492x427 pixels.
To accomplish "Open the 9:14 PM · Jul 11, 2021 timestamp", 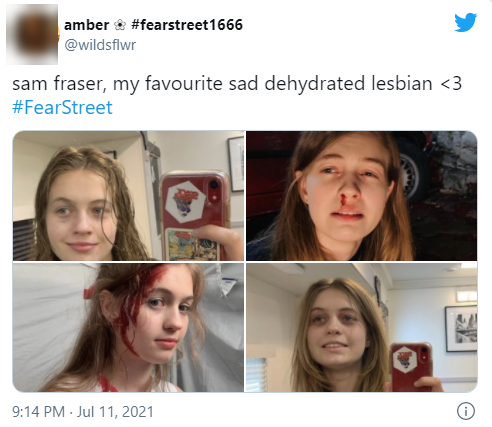I will pyautogui.click(x=83, y=412).
